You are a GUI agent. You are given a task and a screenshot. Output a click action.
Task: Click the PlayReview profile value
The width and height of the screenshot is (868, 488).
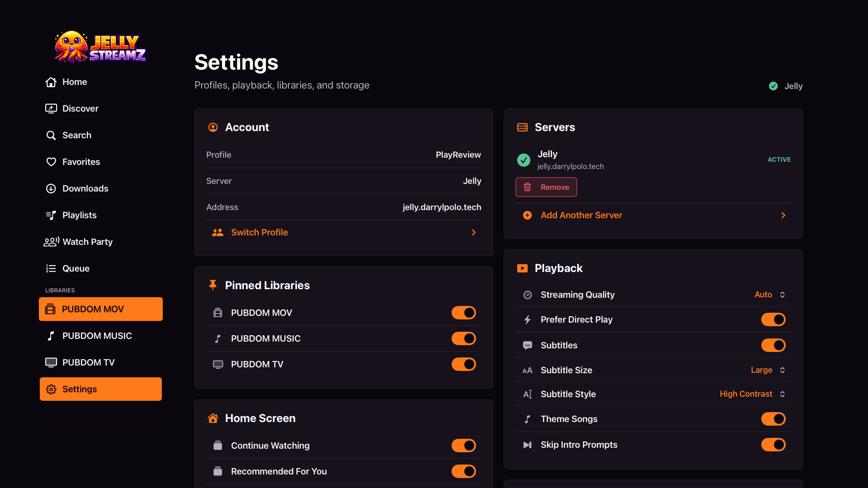click(x=458, y=155)
